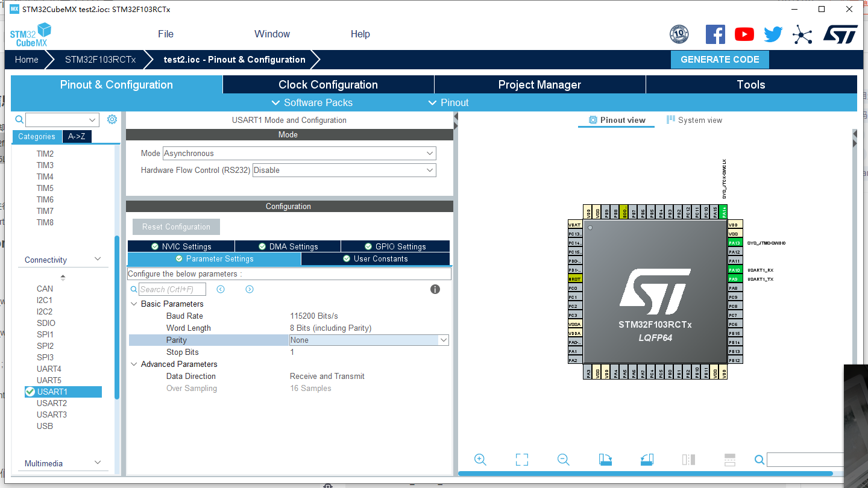The image size is (868, 488).
Task: Open the File menu
Action: coord(166,34)
